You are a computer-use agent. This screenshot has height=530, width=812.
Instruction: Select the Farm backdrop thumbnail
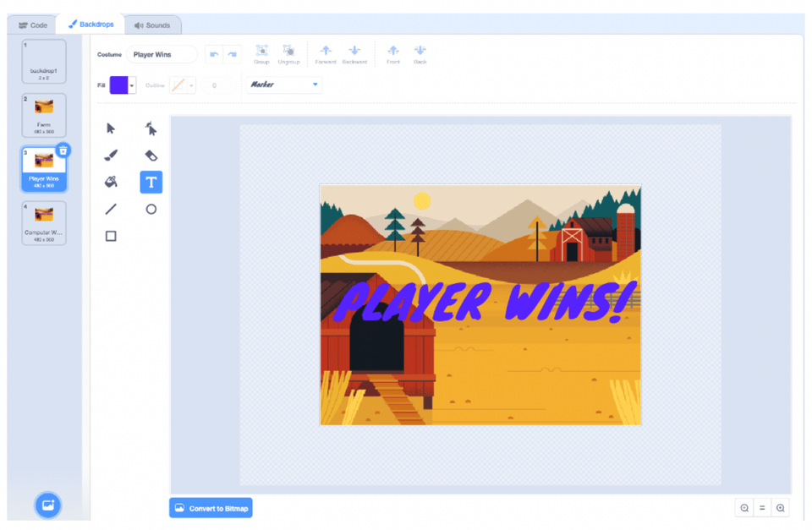[x=44, y=116]
